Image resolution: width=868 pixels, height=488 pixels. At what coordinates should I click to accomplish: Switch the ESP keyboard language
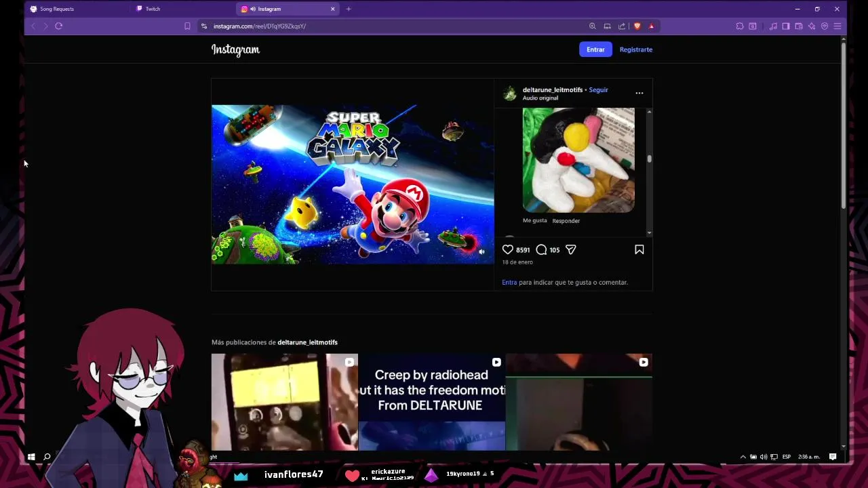click(x=787, y=457)
